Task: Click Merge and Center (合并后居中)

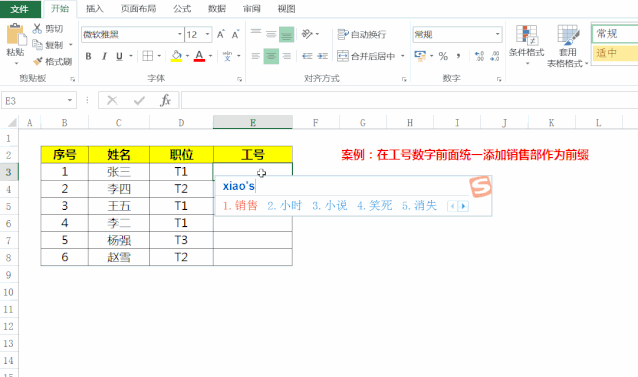Action: tap(366, 56)
